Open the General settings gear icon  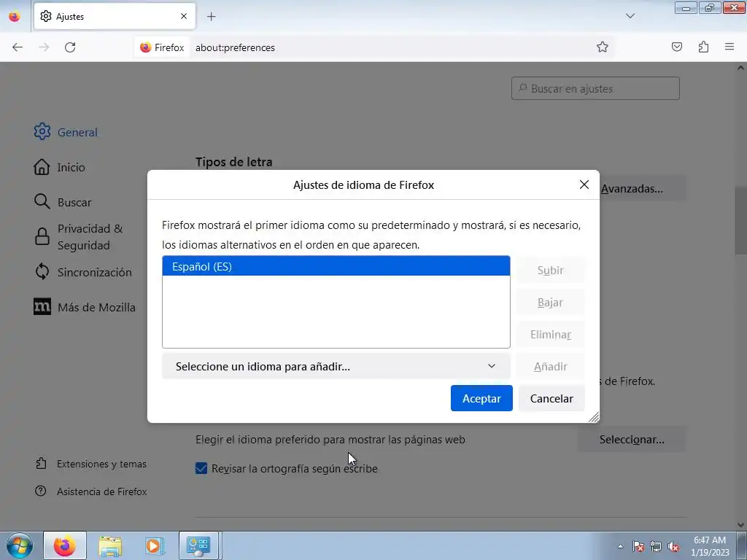42,132
